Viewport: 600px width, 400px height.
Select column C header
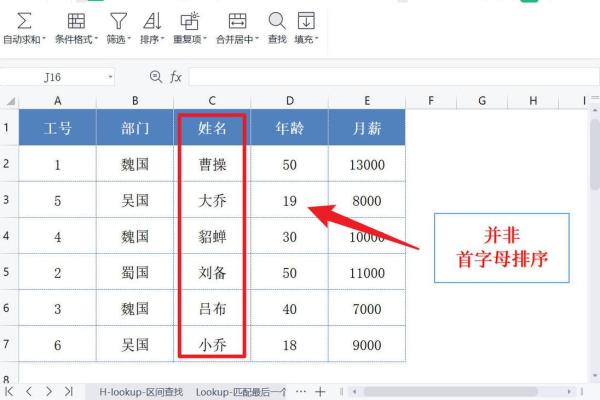click(212, 101)
